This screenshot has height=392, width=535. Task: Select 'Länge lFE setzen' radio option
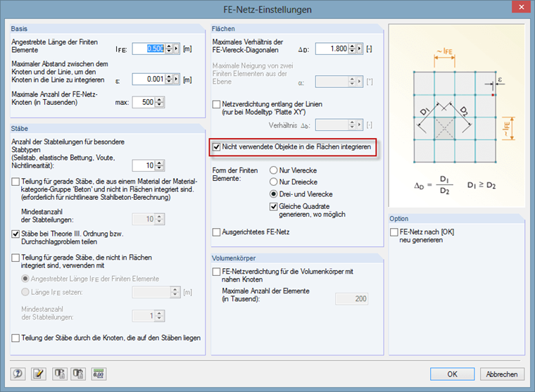pos(25,292)
